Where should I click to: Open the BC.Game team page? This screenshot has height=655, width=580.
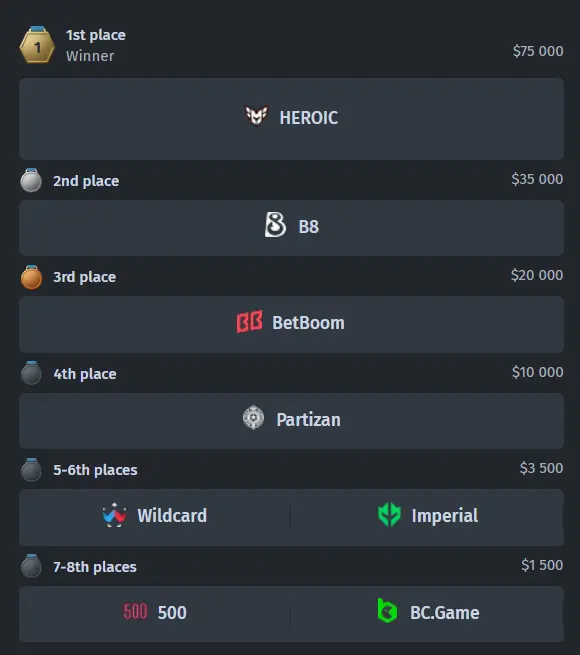tap(445, 613)
